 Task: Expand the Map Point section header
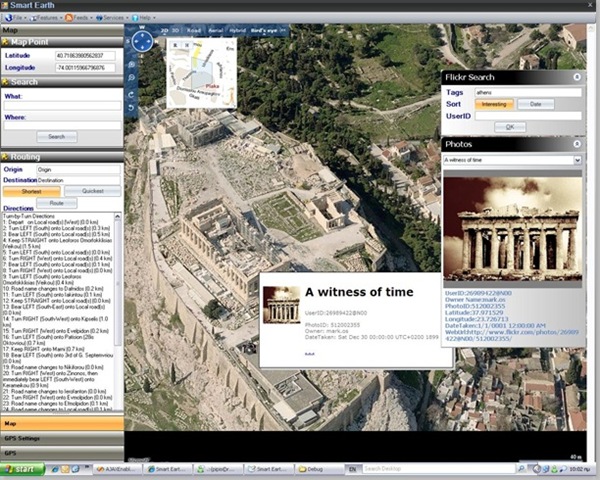point(62,42)
